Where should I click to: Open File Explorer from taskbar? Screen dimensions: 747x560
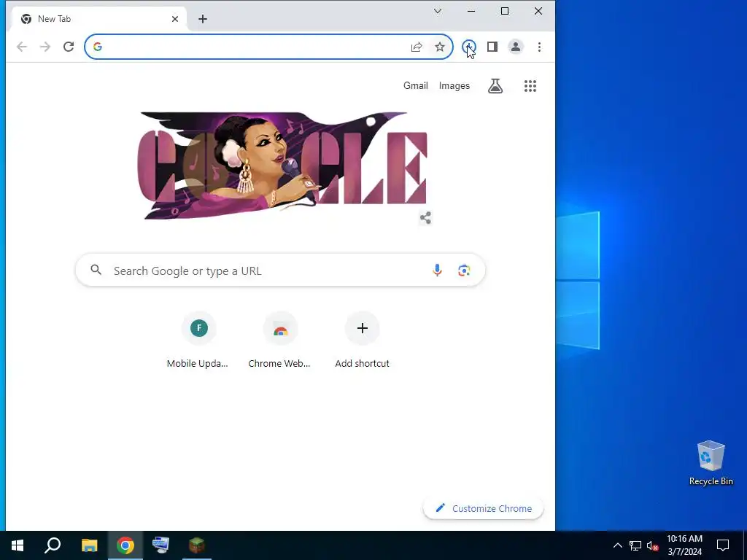click(x=89, y=545)
